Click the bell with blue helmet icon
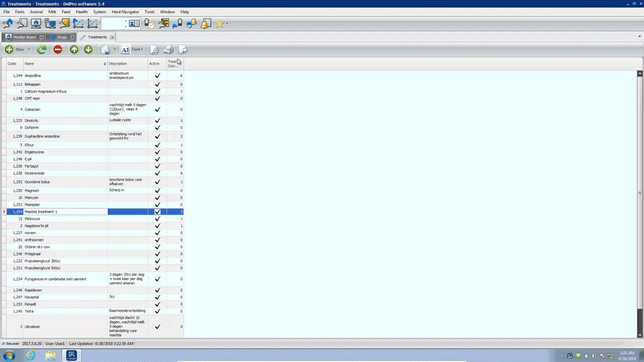The height and width of the screenshot is (362, 644). 191,23
